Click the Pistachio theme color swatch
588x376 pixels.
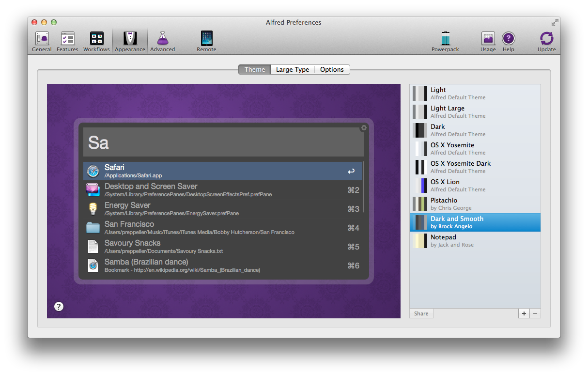click(420, 204)
